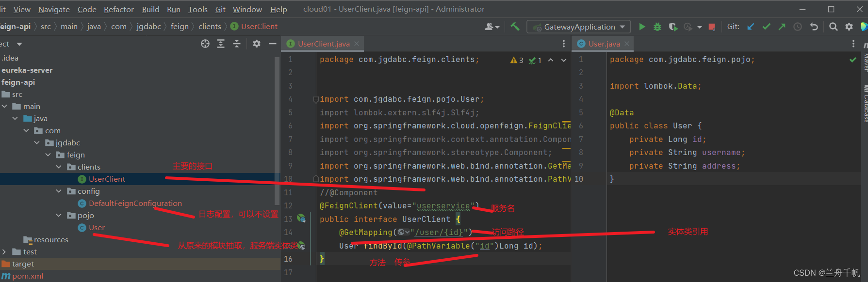Click jgdabc in breadcrumb path
This screenshot has height=282, width=868.
point(148,27)
